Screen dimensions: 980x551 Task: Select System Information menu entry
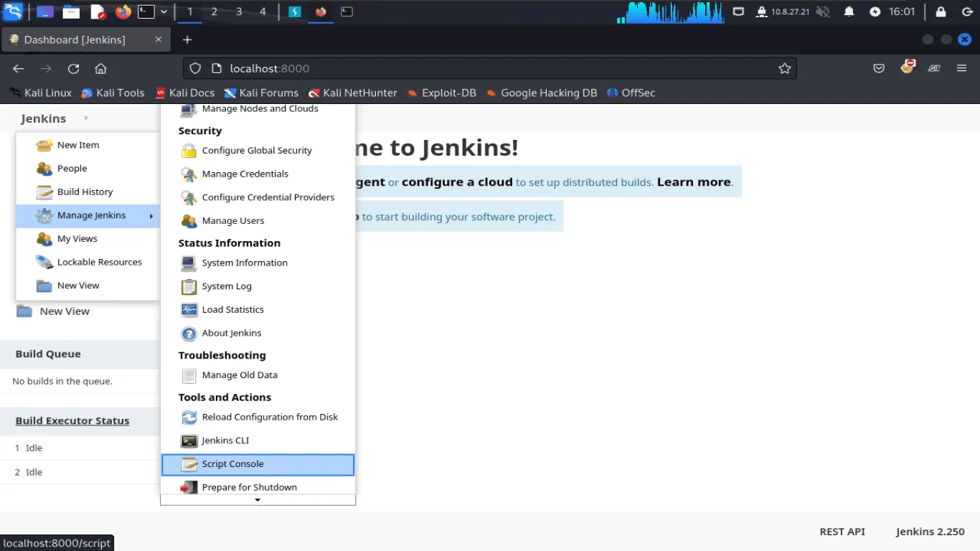[258, 263]
